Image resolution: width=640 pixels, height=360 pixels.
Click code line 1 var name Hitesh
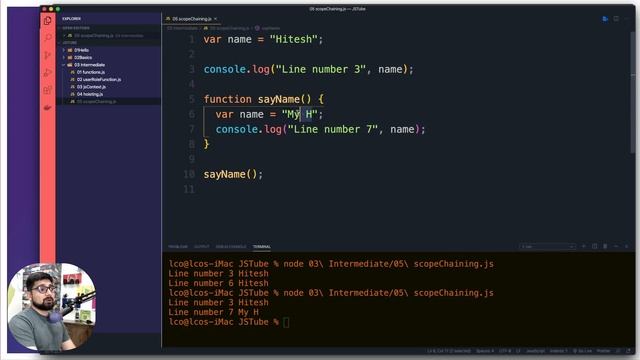263,40
